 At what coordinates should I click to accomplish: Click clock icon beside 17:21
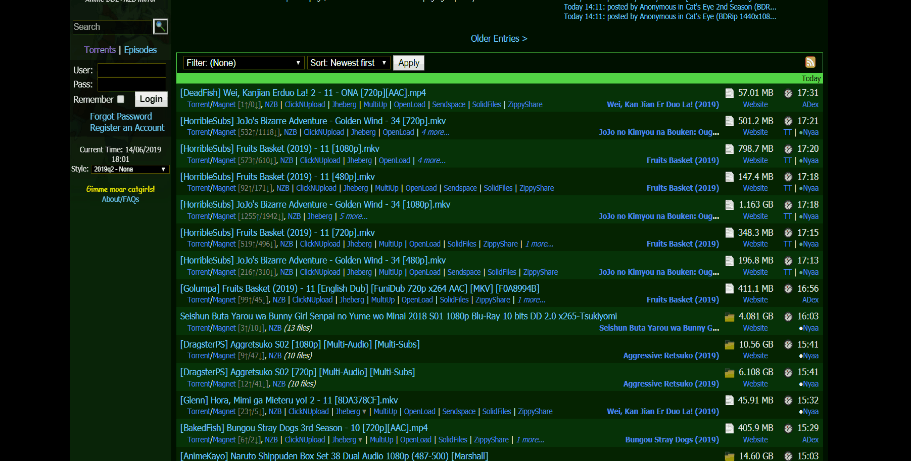(788, 121)
